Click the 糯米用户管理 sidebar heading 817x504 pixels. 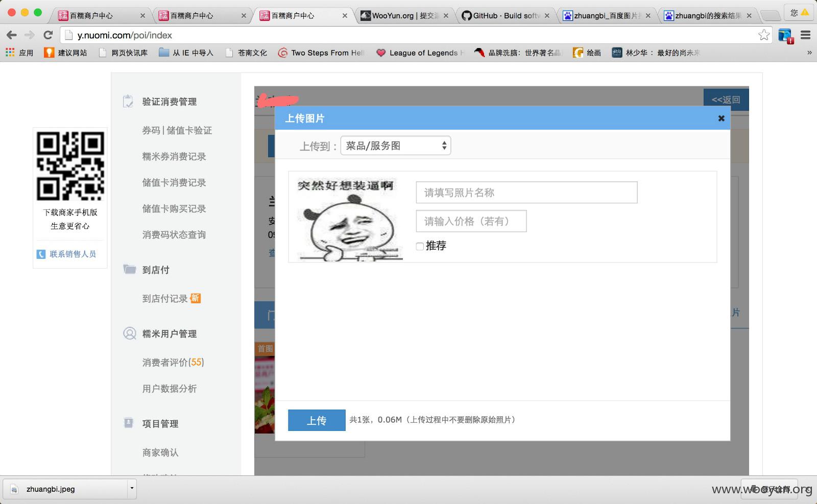pos(169,334)
